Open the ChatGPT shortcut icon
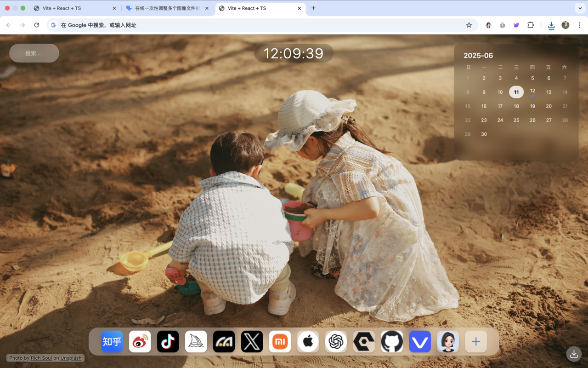 (x=336, y=342)
